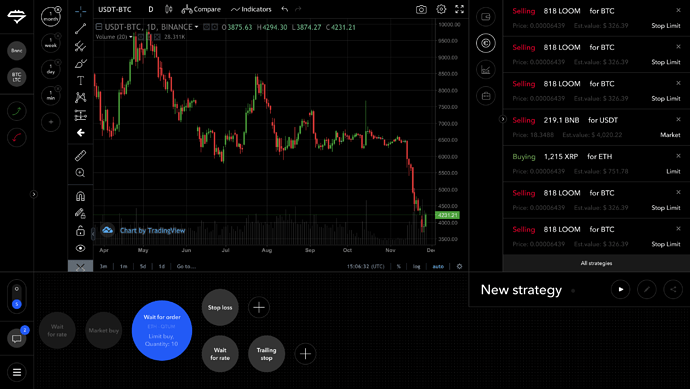Pick the brush drawing tool
This screenshot has height=389, width=690.
click(81, 63)
